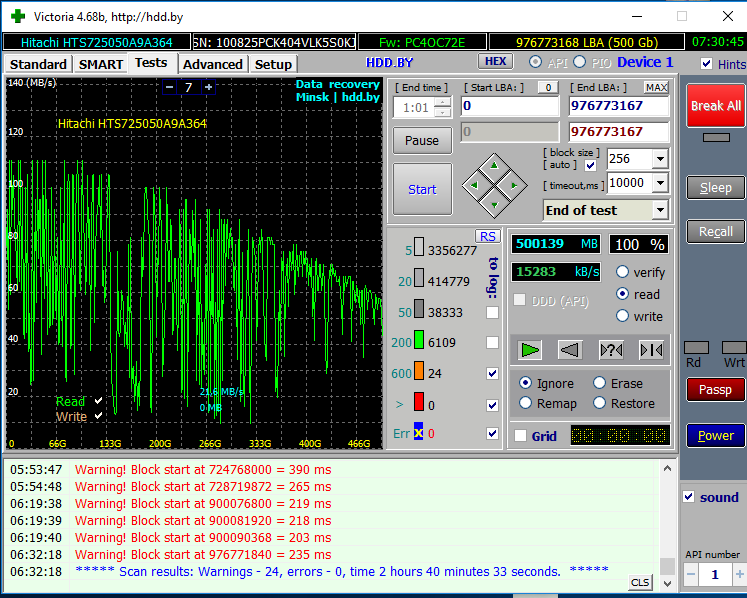Enable the Grid checkbox
Screen dimensions: 747x598
click(520, 436)
